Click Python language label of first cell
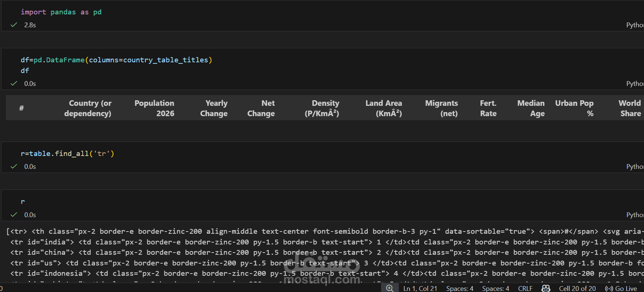 (x=635, y=25)
